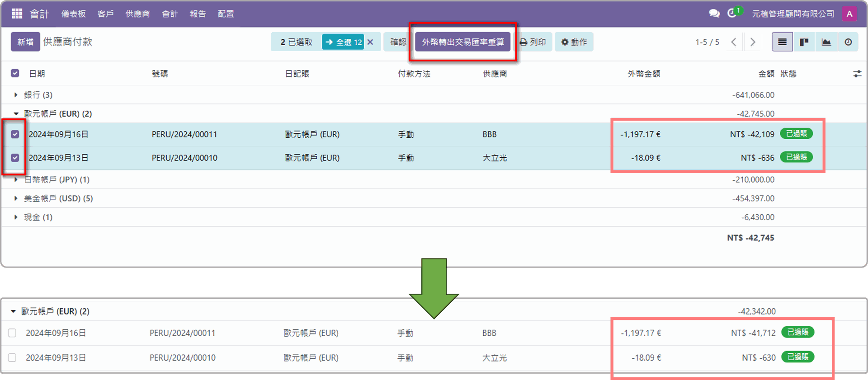Screen dimensions: 868x380
Task: Clear selection with the X icon
Action: pyautogui.click(x=370, y=42)
